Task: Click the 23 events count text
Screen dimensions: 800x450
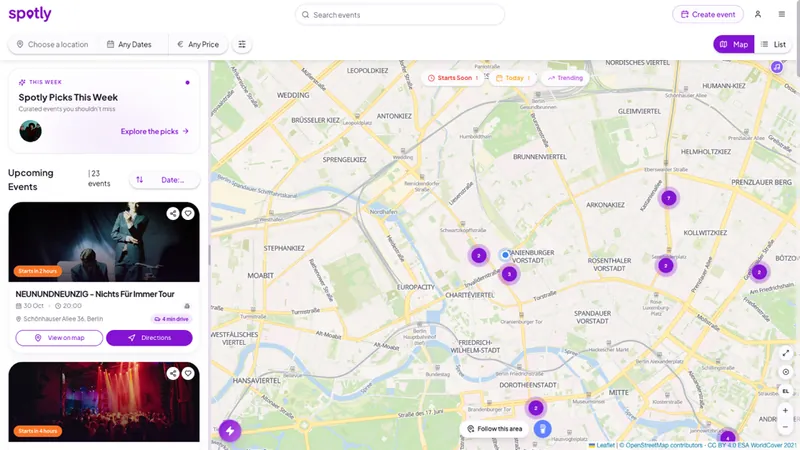Action: tap(99, 179)
